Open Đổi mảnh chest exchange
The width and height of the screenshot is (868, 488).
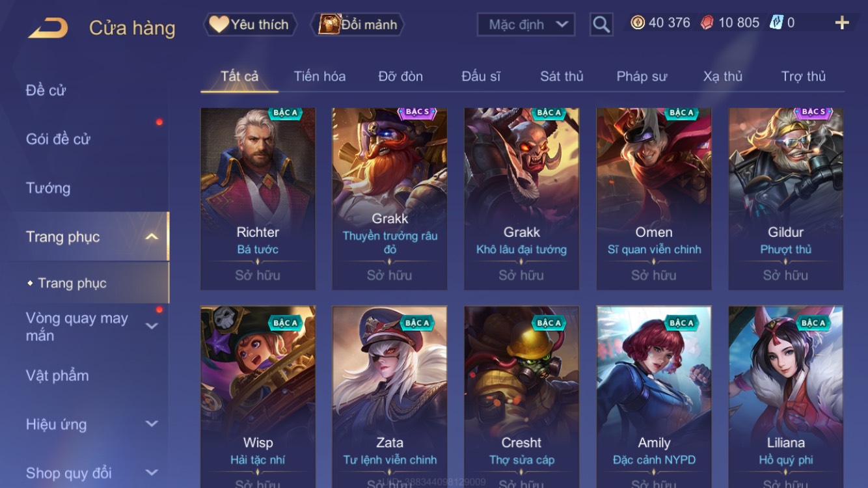[x=359, y=25]
